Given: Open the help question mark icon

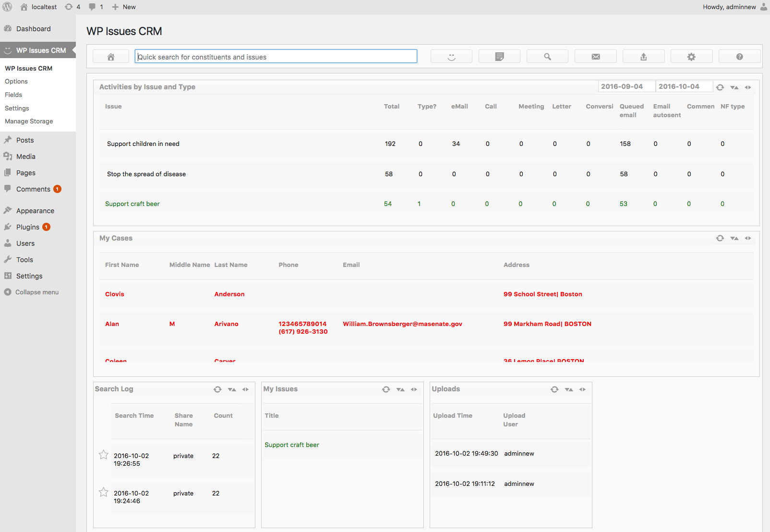Looking at the screenshot, I should coord(740,57).
